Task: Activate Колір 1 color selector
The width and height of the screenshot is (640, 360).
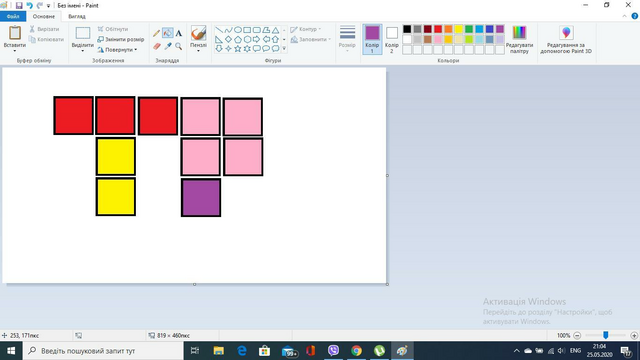Action: pos(372,39)
